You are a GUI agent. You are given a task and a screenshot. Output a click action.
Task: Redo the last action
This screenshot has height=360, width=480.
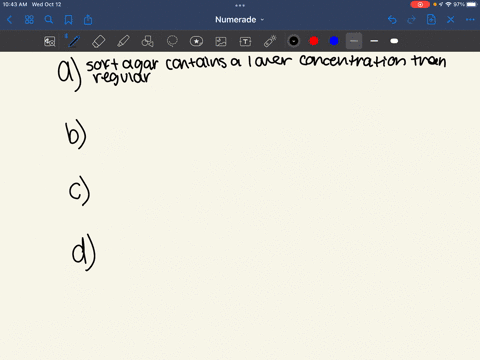tap(411, 20)
